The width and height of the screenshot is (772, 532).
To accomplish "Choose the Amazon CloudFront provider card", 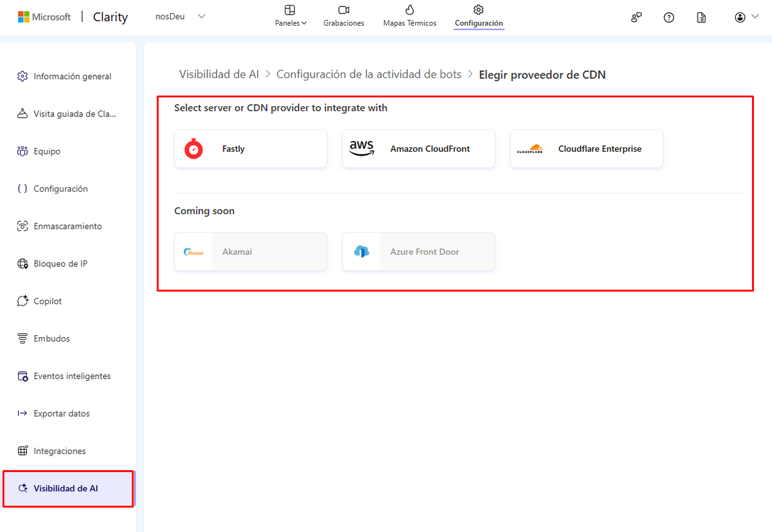I will coord(419,149).
